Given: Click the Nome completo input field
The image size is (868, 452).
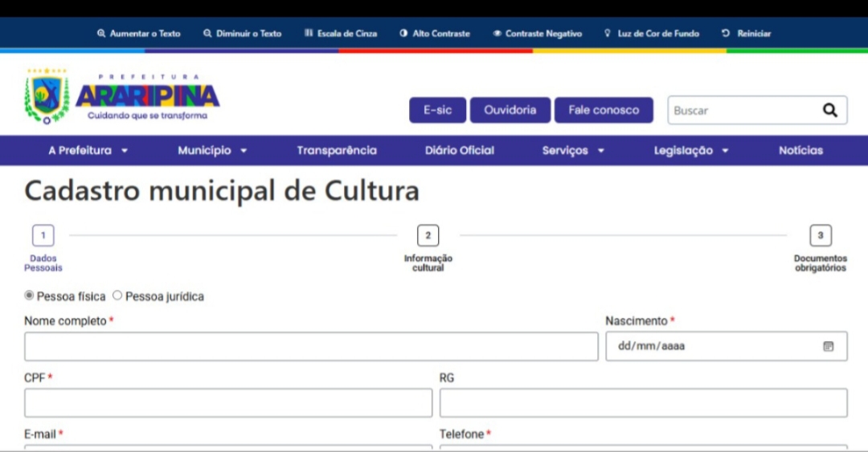Looking at the screenshot, I should [x=311, y=346].
